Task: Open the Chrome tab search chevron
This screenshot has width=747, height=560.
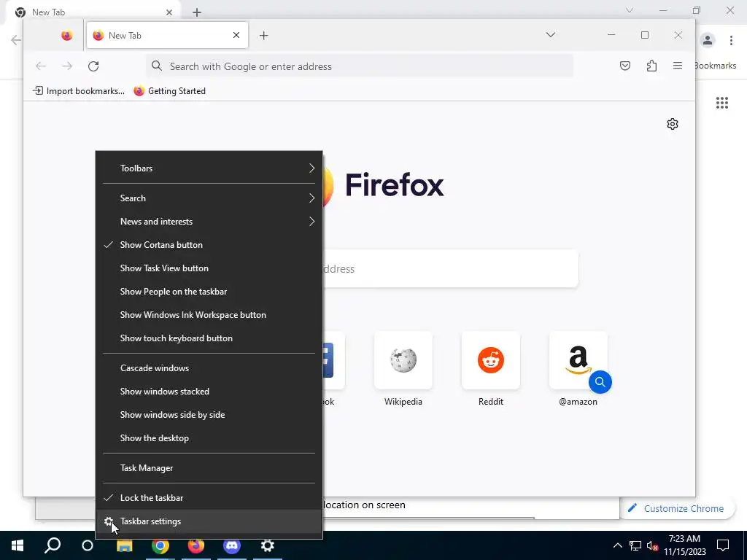Action: [x=630, y=10]
